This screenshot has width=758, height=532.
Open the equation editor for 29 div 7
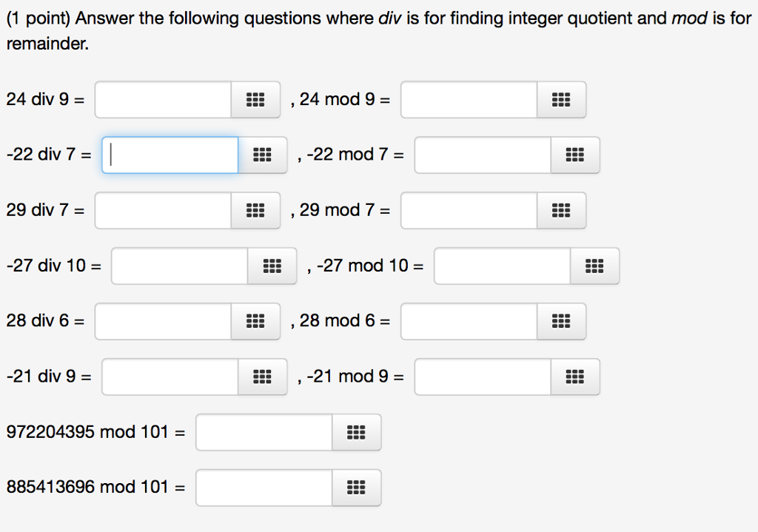(x=255, y=210)
